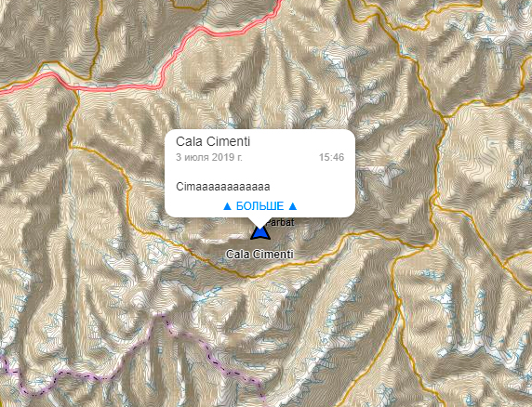Viewport: 532px width, 407px height.
Task: Click the Cala Cimenti label below marker
Action: point(259,255)
